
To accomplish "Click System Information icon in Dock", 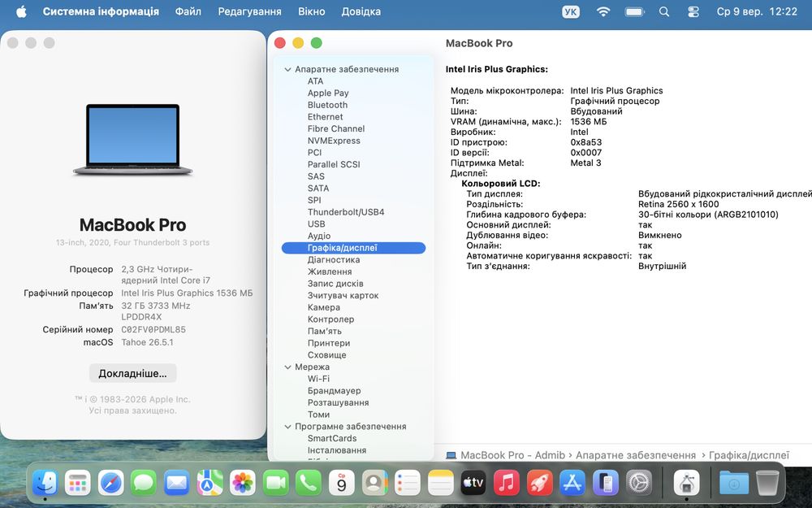I will click(687, 483).
